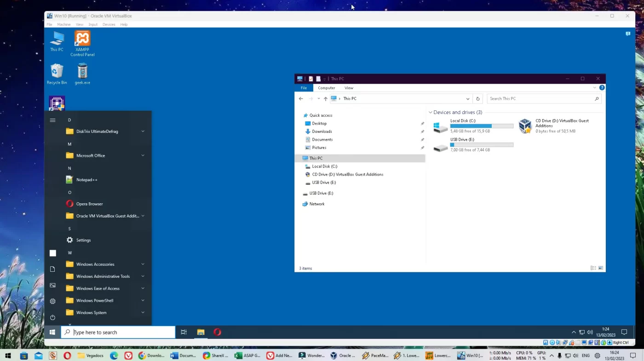The height and width of the screenshot is (361, 644).
Task: Click the Start menu Documents icon
Action: pos(52,269)
